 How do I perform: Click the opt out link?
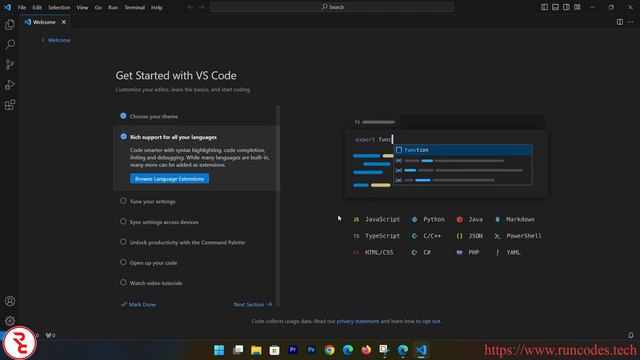click(x=431, y=321)
